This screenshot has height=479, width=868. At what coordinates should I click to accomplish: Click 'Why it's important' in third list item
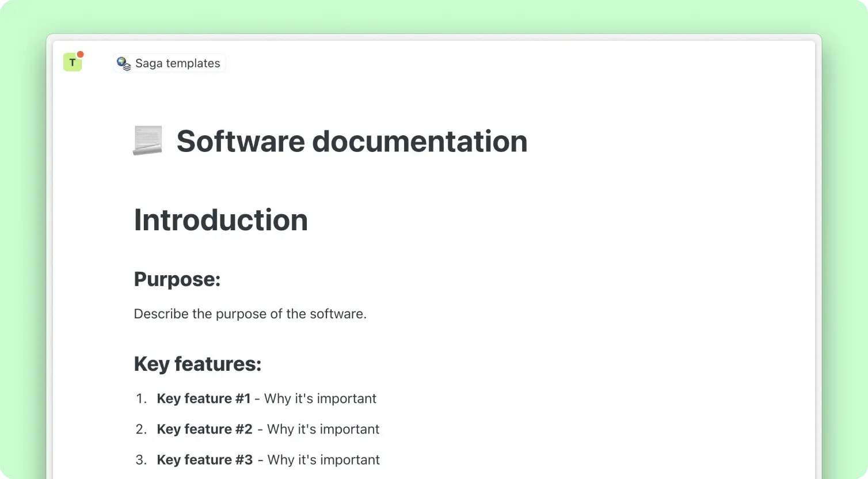coord(323,459)
